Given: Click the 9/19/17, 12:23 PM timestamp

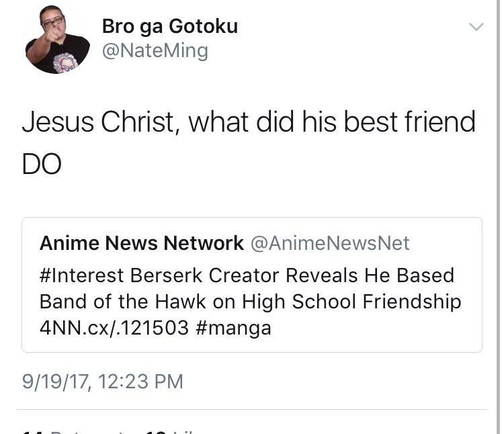Looking at the screenshot, I should [102, 382].
